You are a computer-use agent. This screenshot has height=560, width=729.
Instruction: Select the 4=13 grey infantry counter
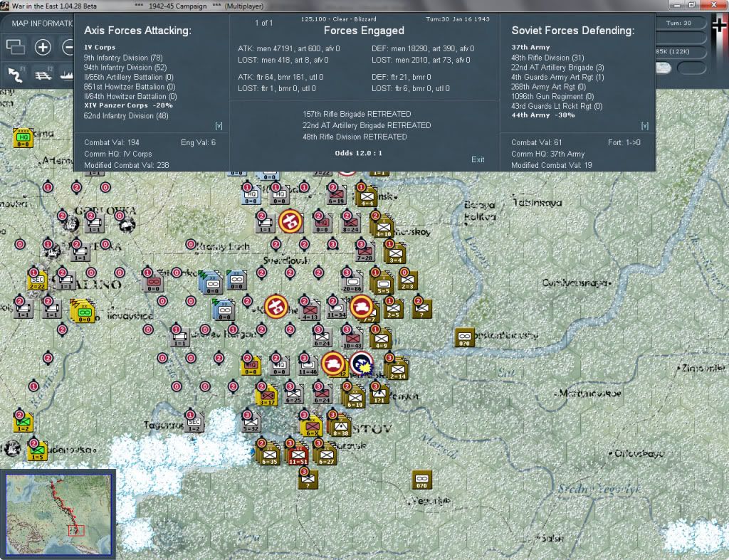tap(310, 310)
